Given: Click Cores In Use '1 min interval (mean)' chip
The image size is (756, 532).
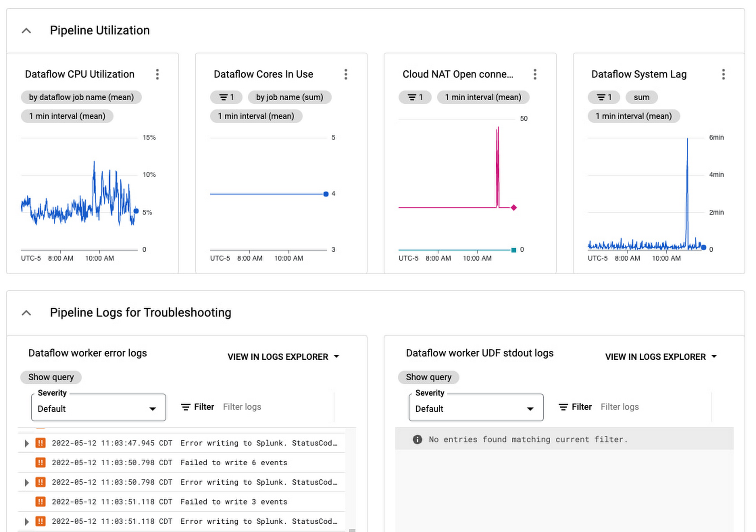Looking at the screenshot, I should 256,116.
